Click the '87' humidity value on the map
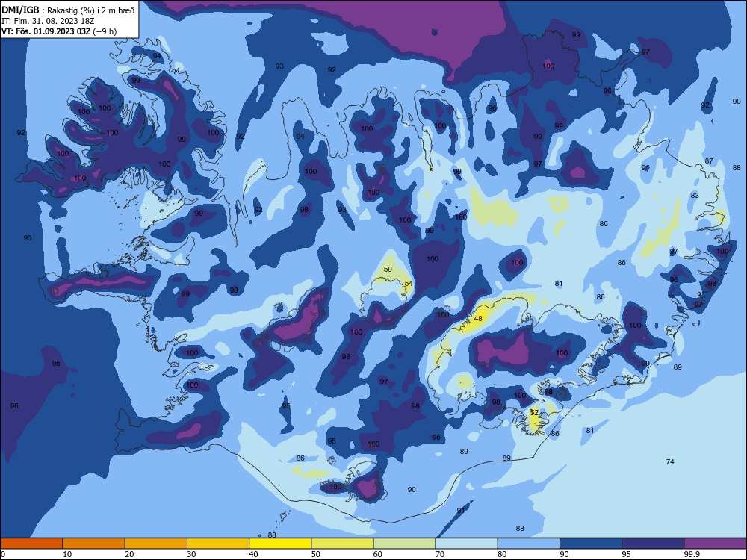Screen dimensions: 747x560 [709, 161]
